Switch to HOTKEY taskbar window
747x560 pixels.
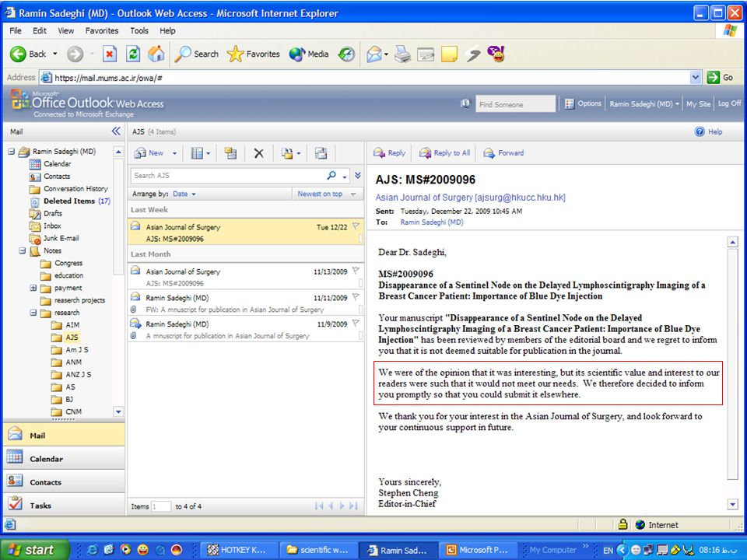click(x=237, y=550)
